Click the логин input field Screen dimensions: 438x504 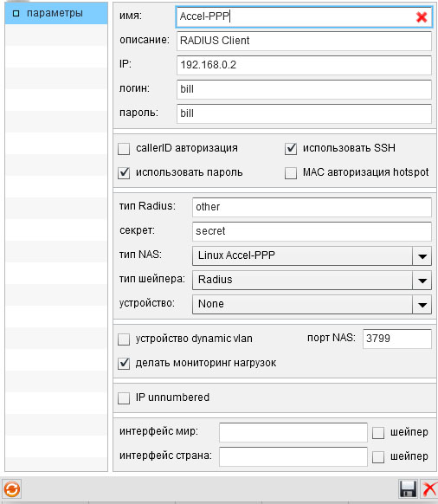click(x=304, y=89)
